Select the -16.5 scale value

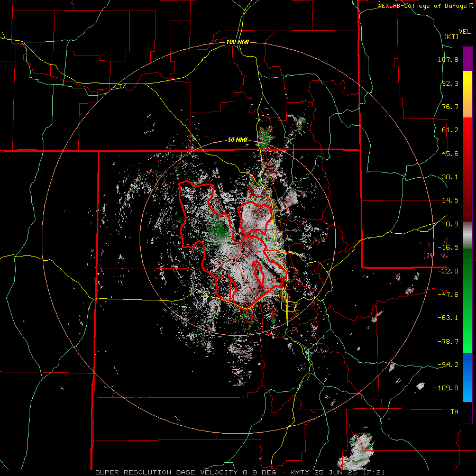[x=448, y=248]
